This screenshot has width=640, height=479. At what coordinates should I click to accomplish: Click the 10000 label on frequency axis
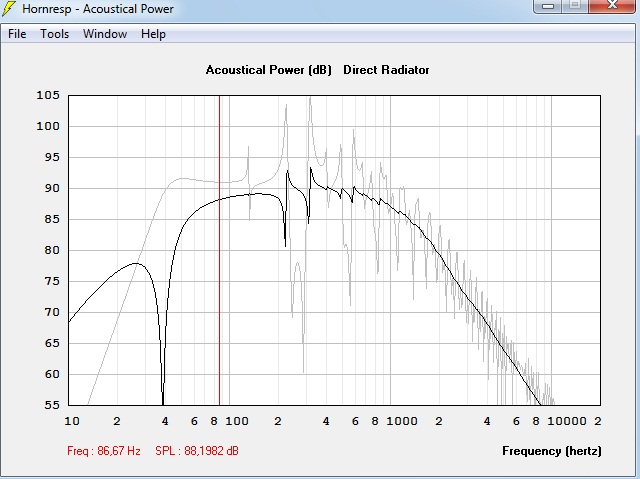click(x=567, y=421)
